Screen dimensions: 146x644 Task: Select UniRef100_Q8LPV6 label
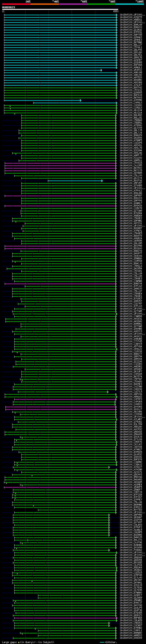coord(131,50)
